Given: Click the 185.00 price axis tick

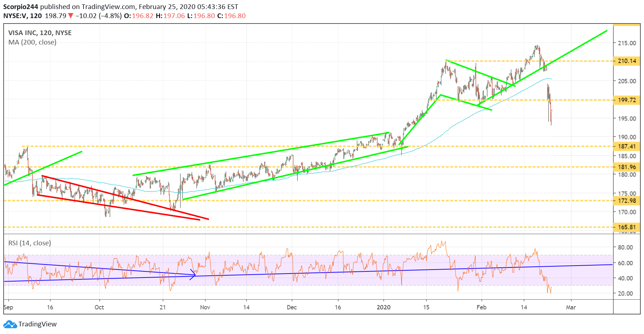Looking at the screenshot, I should coord(627,156).
